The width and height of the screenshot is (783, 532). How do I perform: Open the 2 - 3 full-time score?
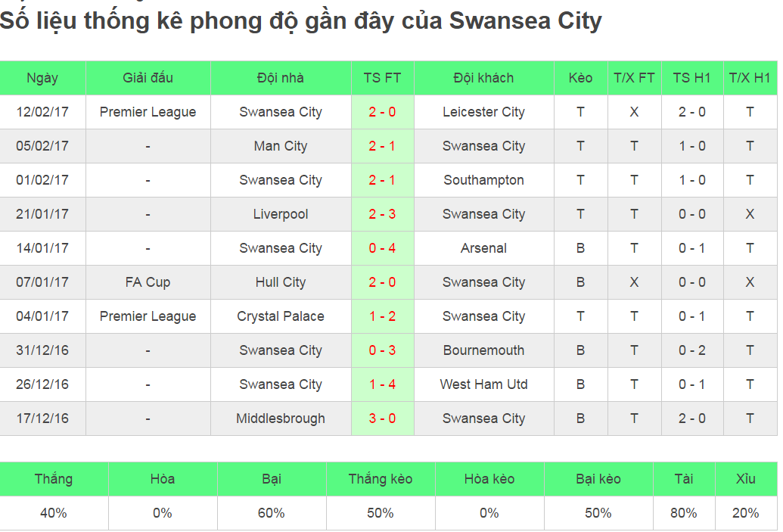click(382, 214)
